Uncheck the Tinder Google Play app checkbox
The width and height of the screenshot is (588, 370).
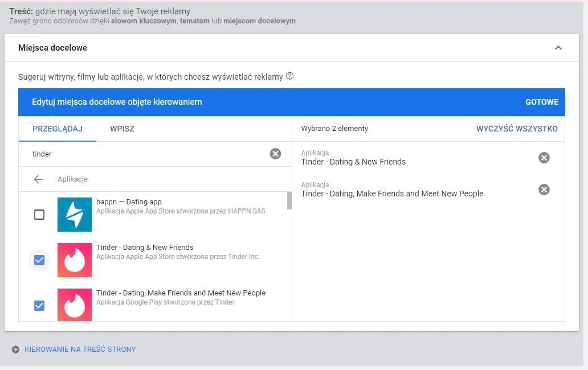[39, 306]
